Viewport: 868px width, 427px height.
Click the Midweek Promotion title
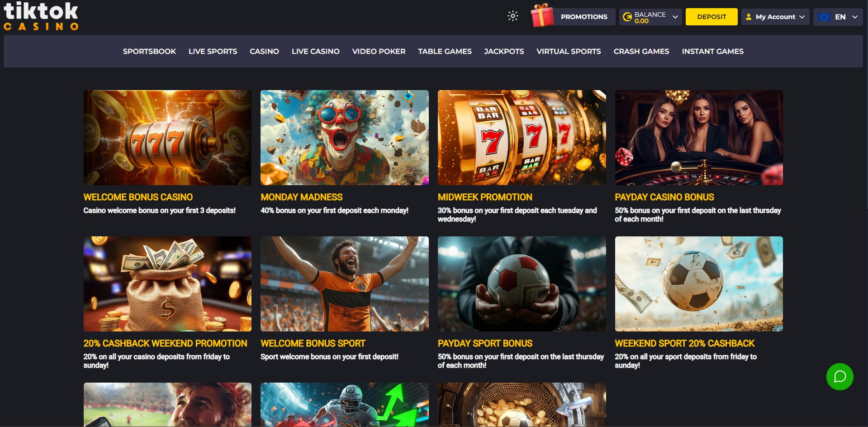coord(485,197)
